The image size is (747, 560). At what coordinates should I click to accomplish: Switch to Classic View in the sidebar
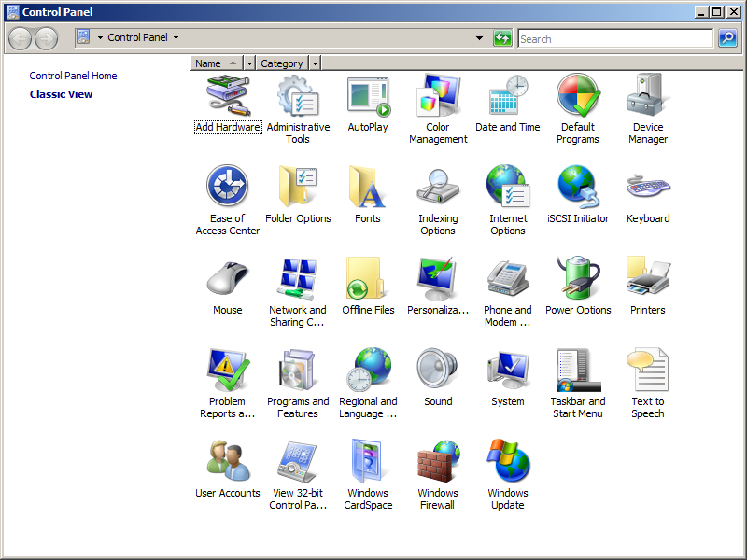61,94
